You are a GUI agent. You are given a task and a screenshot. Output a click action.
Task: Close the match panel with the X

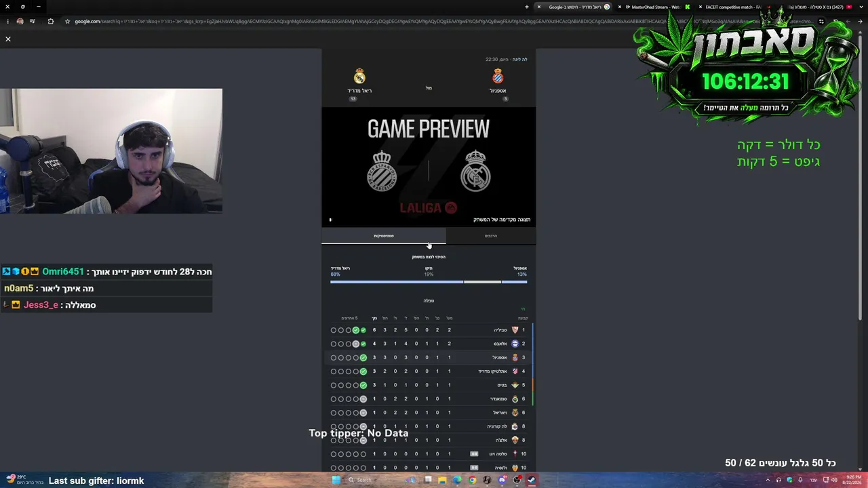pos(8,39)
